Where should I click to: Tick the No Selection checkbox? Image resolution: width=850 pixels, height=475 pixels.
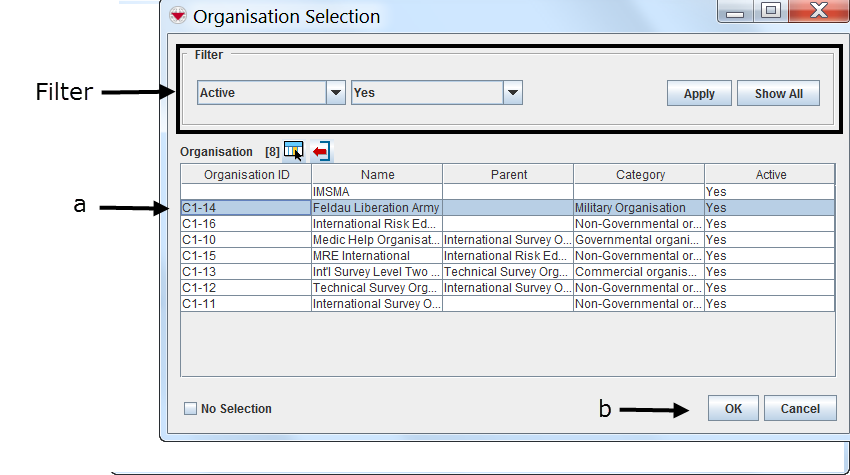190,408
